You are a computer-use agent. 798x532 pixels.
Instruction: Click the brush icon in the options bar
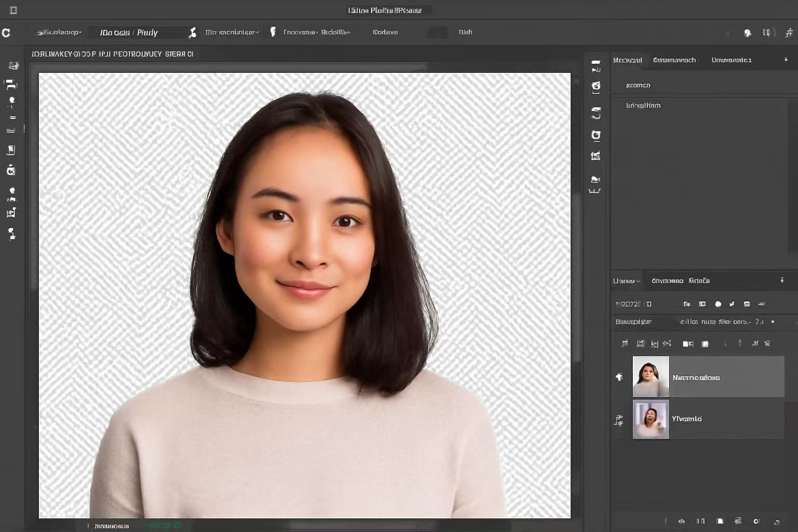pyautogui.click(x=192, y=32)
